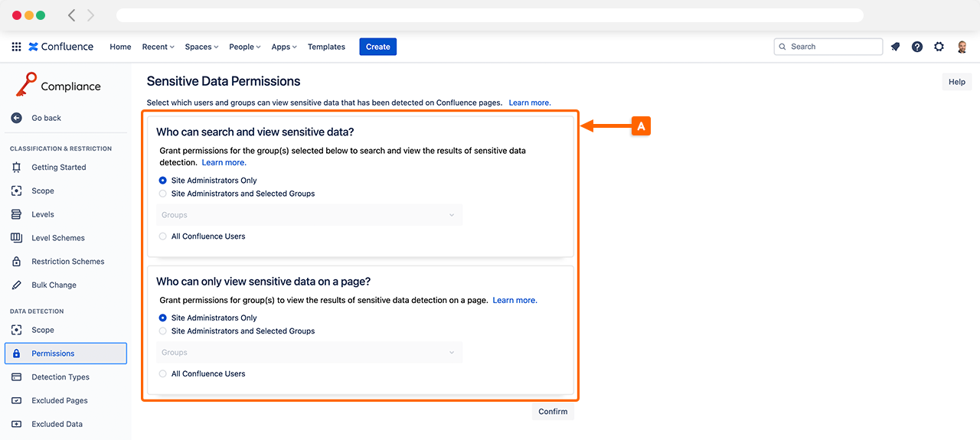Go to Excluded Pages in sidebar
Image resolution: width=980 pixels, height=440 pixels.
[x=60, y=400]
